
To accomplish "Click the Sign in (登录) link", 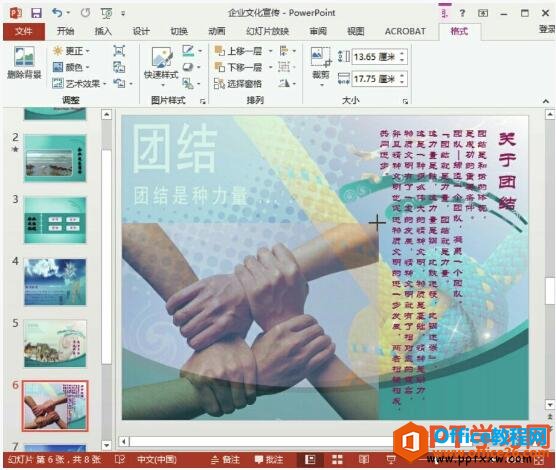I will coord(546,29).
